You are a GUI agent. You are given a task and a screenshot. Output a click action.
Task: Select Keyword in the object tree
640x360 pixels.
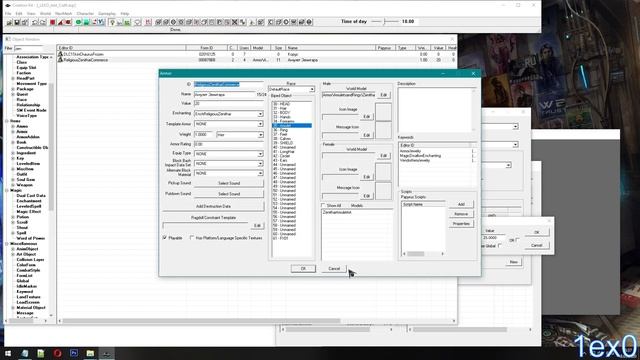click(24, 291)
